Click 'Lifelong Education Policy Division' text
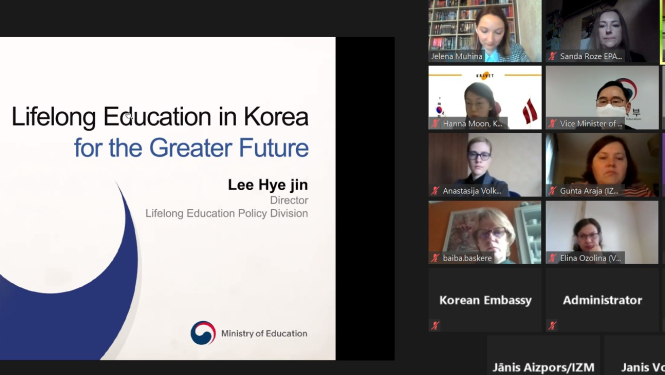 226,213
